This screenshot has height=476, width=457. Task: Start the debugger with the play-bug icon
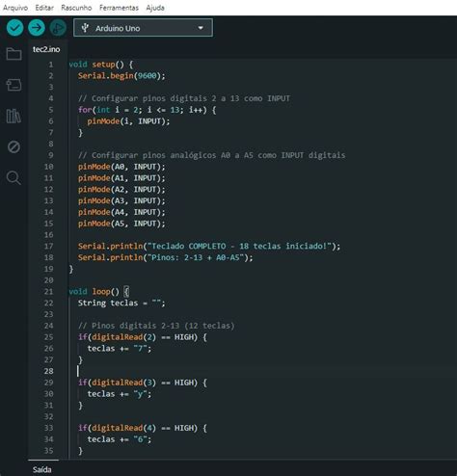(58, 28)
